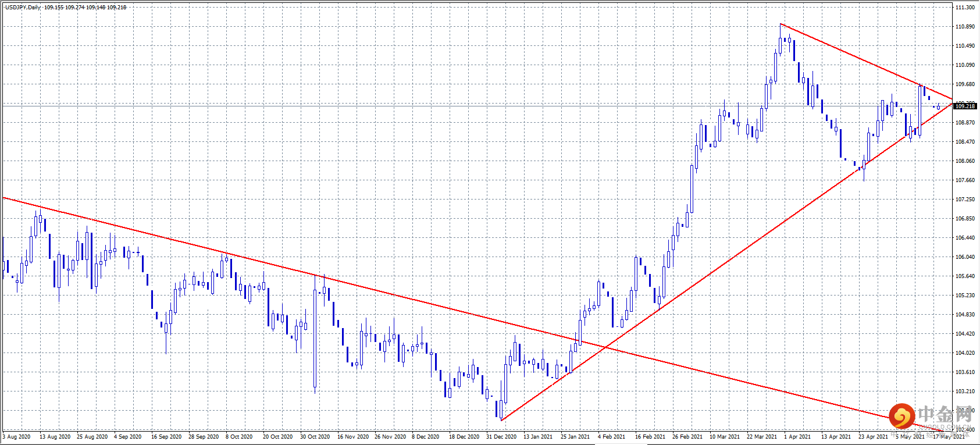This screenshot has width=980, height=445.
Task: Click the 104.830 price axis label
Action: (965, 315)
